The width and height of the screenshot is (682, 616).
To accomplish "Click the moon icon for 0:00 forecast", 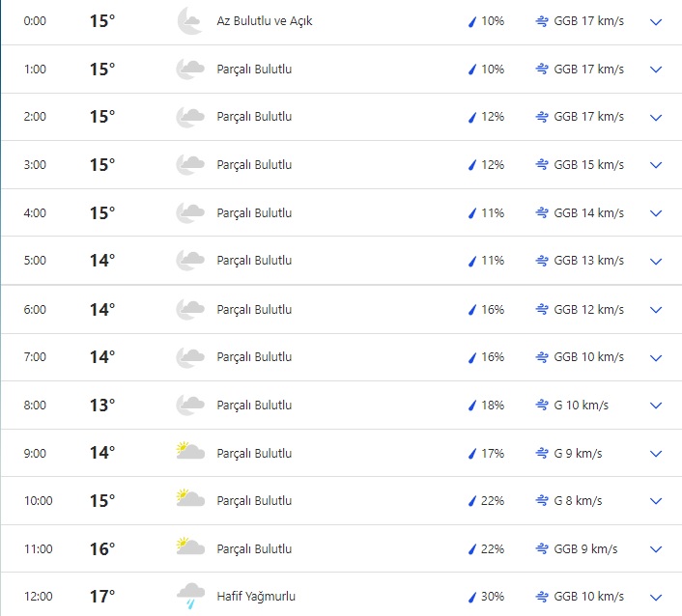I will point(189,21).
